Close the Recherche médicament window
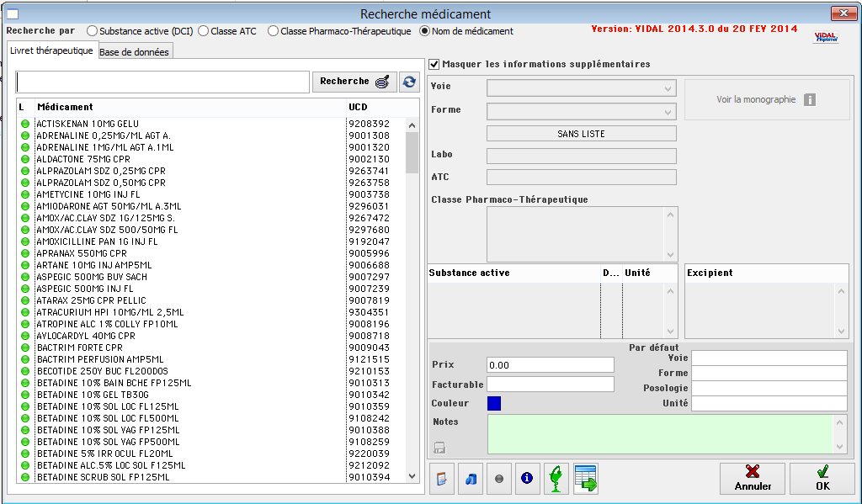This screenshot has height=504, width=862. 843,13
